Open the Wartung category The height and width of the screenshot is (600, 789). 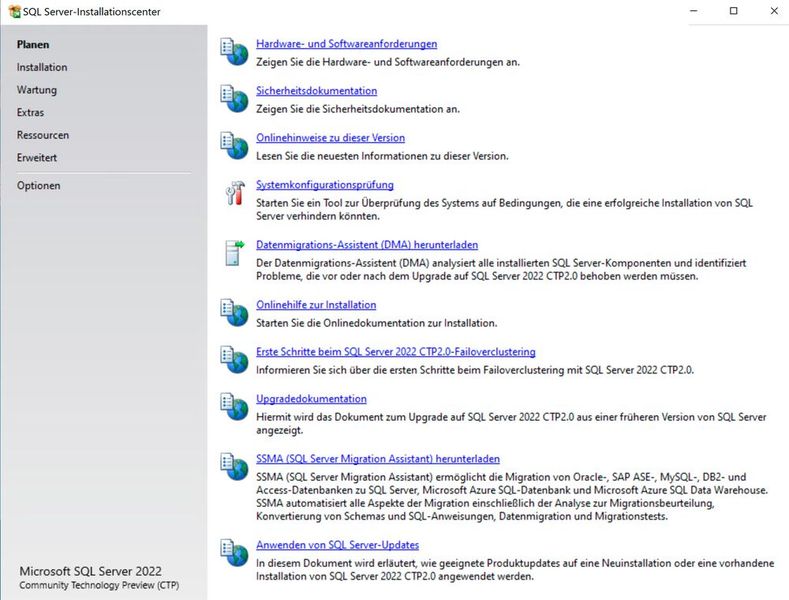pos(37,90)
